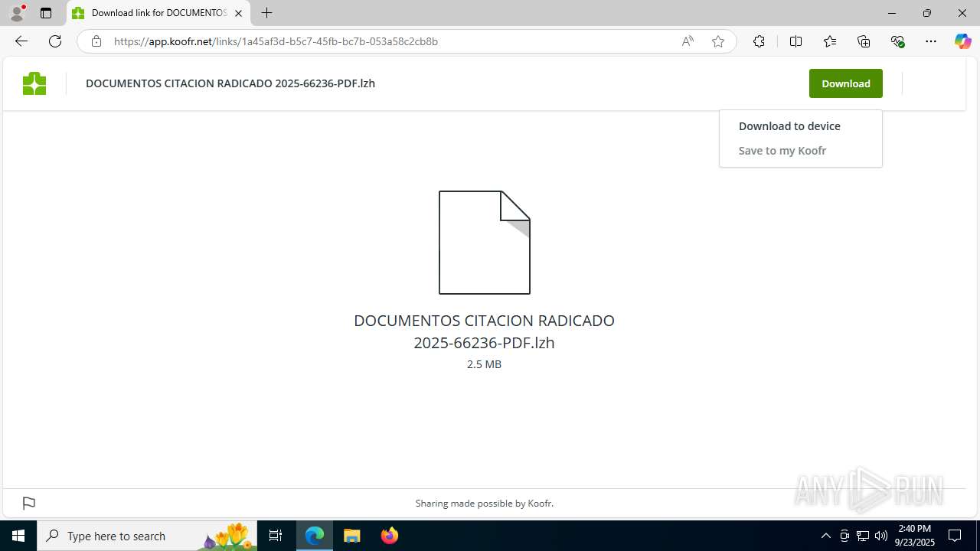Viewport: 980px width, 551px height.
Task: Open a new tab with plus button
Action: click(266, 13)
